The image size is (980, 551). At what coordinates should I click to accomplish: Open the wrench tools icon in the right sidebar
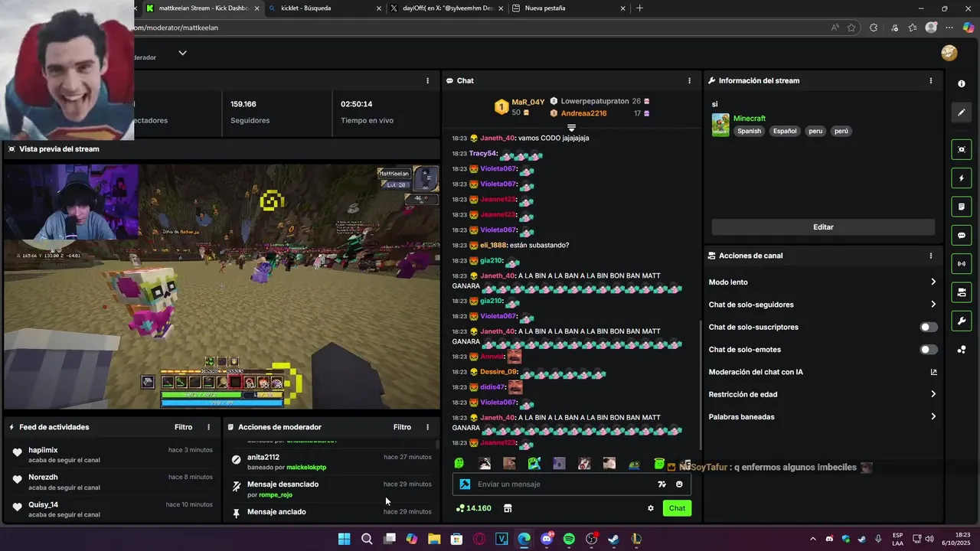click(962, 321)
